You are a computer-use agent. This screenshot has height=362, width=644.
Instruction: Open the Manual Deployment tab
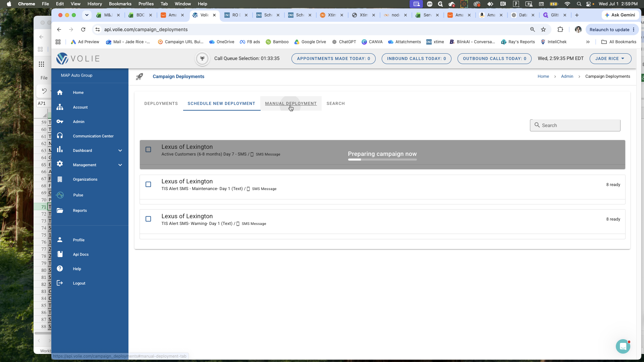pyautogui.click(x=291, y=104)
